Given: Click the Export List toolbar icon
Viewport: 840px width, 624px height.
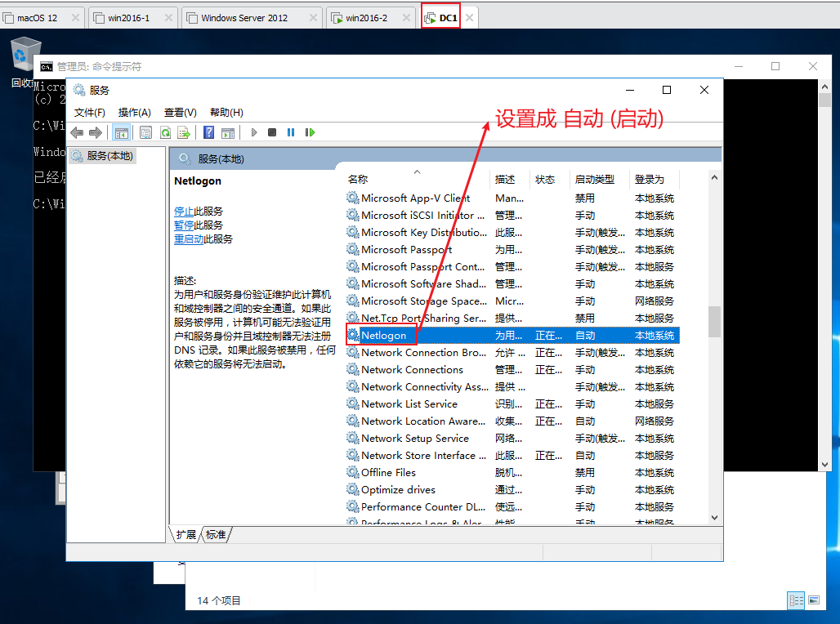Looking at the screenshot, I should pos(185,132).
